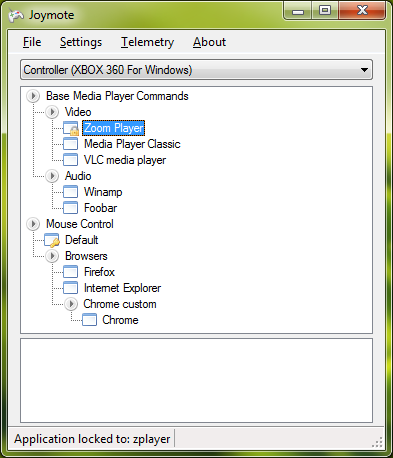This screenshot has height=458, width=393.
Task: Collapse the Browsers group node
Action: click(x=52, y=256)
